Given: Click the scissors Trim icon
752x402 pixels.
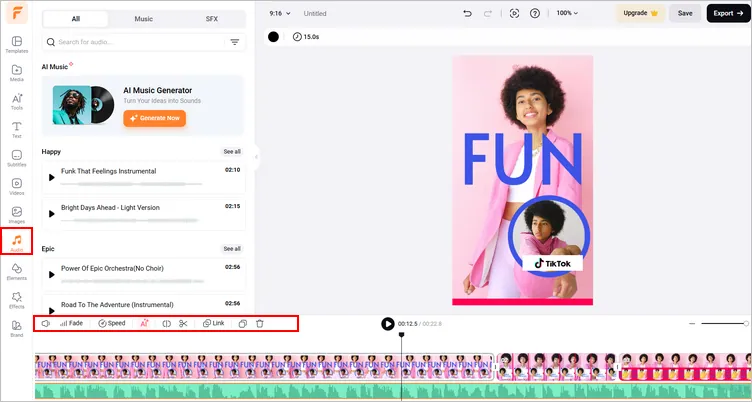Looking at the screenshot, I should tap(183, 323).
